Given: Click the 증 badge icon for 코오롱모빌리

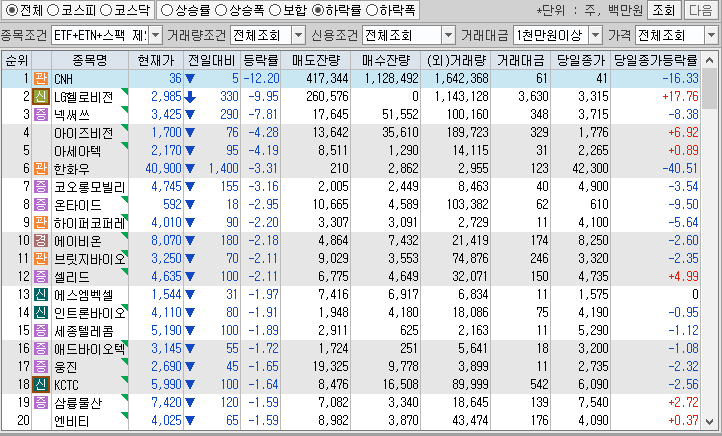Looking at the screenshot, I should (x=41, y=186).
